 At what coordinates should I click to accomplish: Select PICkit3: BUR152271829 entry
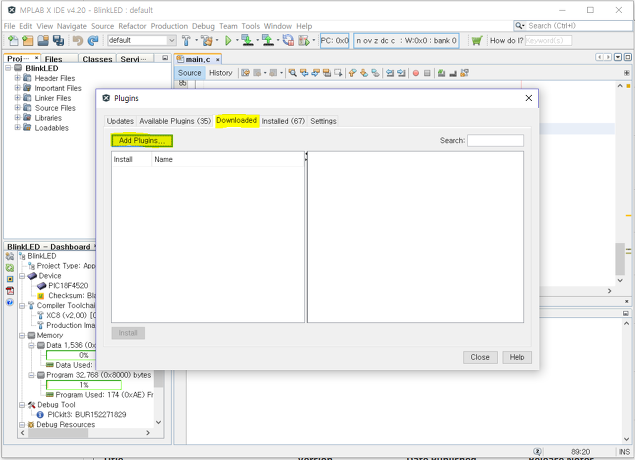click(x=81, y=414)
